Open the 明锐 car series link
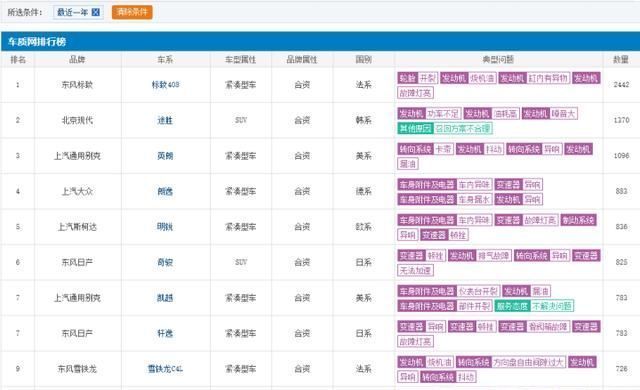Image resolution: width=640 pixels, height=390 pixels. (165, 227)
